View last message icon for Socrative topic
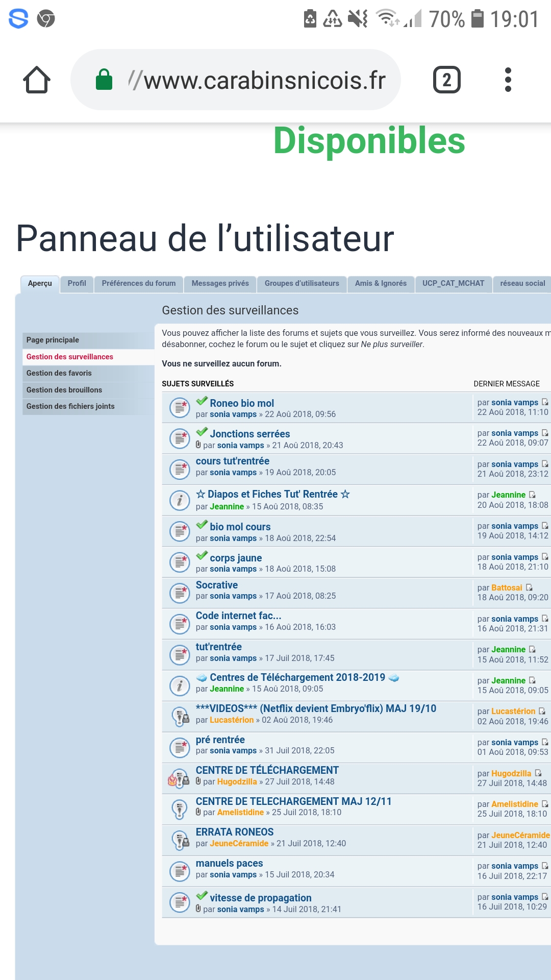The height and width of the screenshot is (980, 551). tap(529, 587)
